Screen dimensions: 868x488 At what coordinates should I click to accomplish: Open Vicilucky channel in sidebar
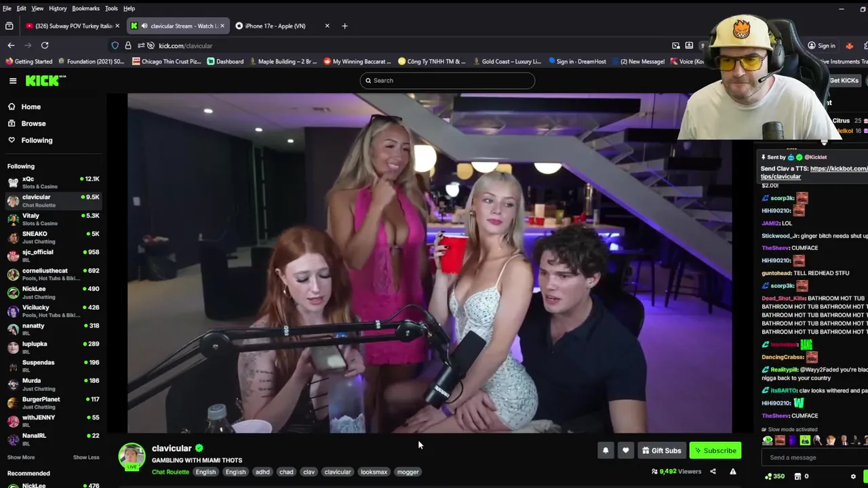pos(53,310)
